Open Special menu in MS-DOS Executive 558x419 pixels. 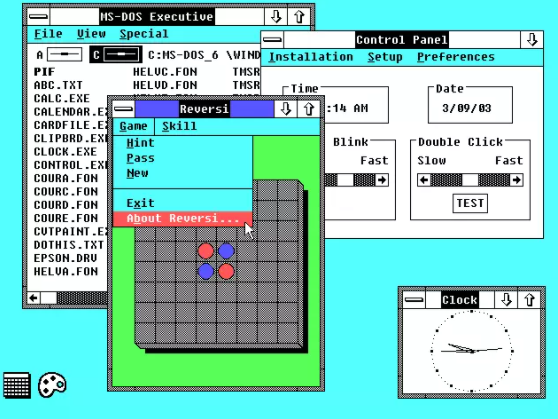pos(144,34)
